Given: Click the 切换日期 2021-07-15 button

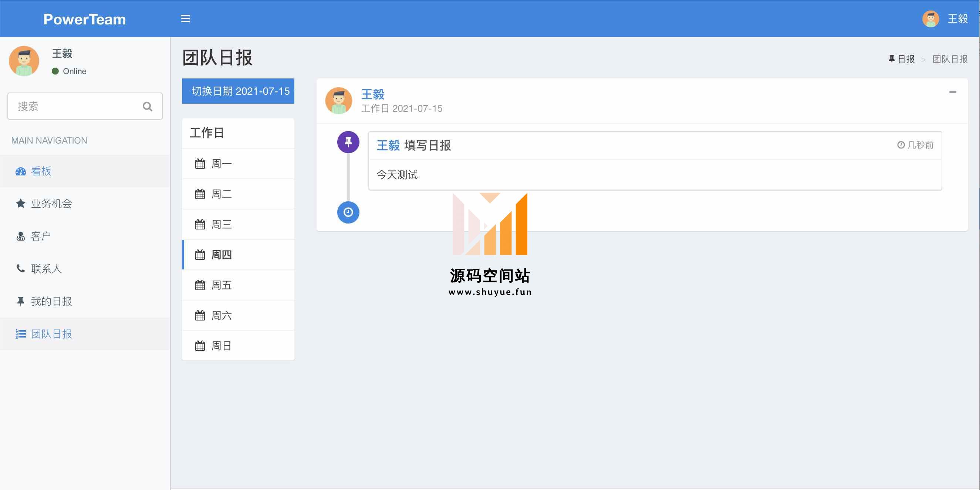Looking at the screenshot, I should point(238,91).
